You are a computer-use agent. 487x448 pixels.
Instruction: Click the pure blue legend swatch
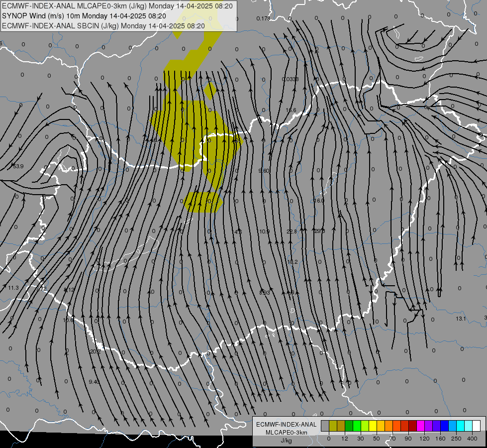[444, 426]
